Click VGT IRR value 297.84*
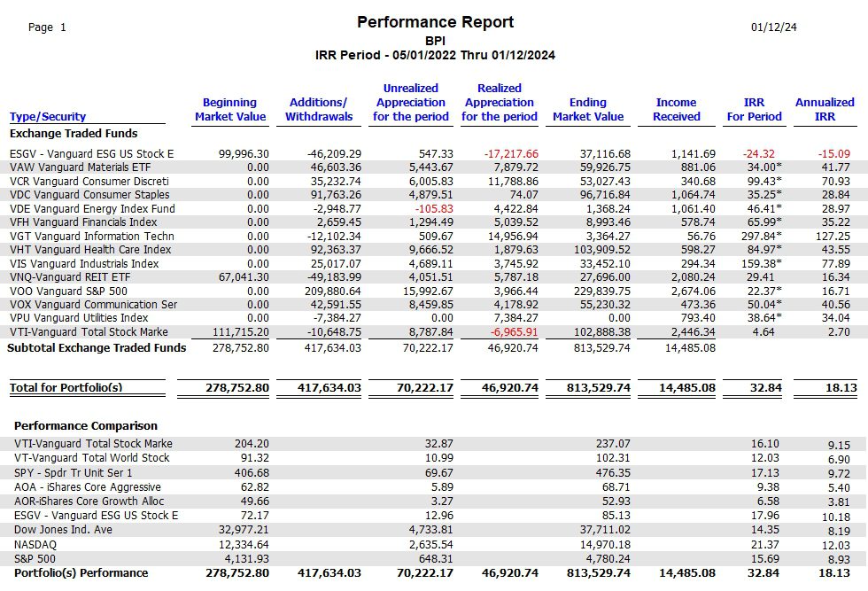The height and width of the screenshot is (591, 868). pyautogui.click(x=762, y=236)
